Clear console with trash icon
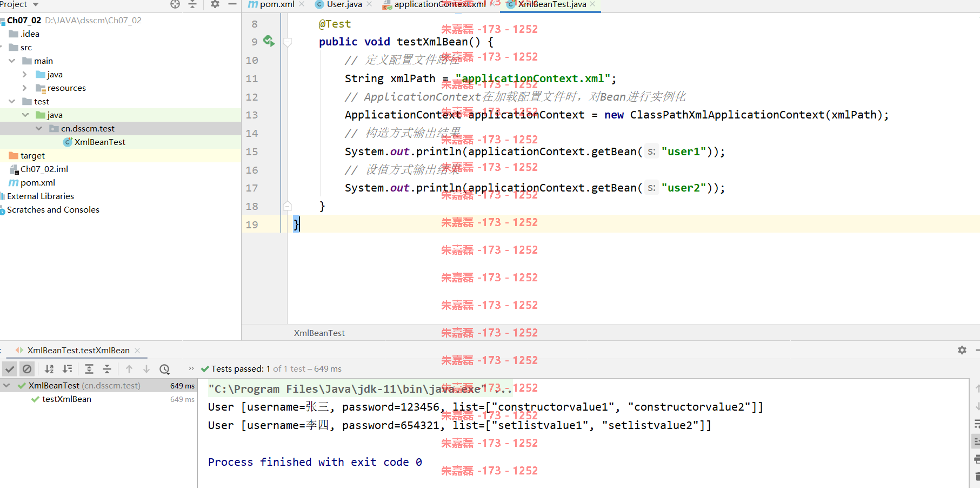Image resolution: width=980 pixels, height=488 pixels. pyautogui.click(x=977, y=477)
